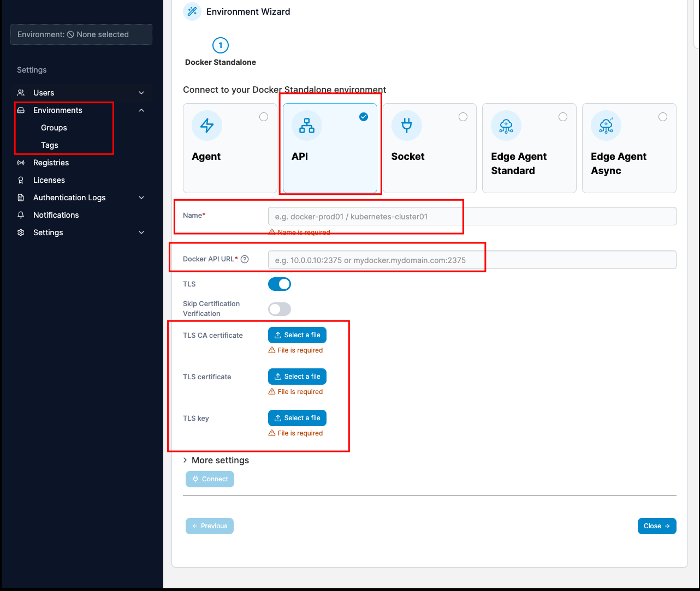Click the Edge Agent Standard cloud icon
The height and width of the screenshot is (591, 700).
tap(506, 126)
